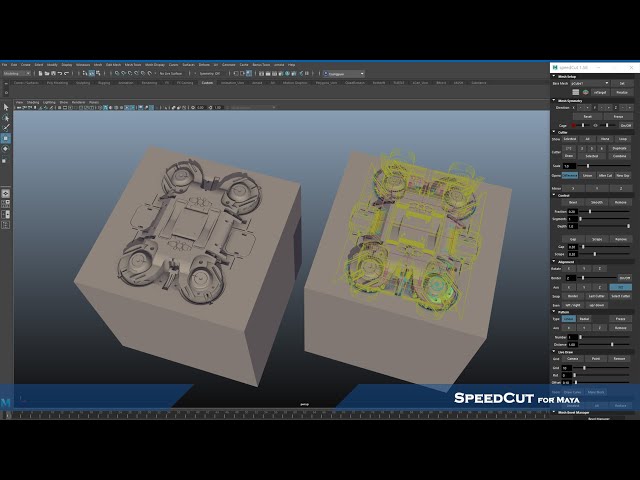Enable Select by component type icon
Image resolution: width=640 pixels, height=480 pixels.
98,73
